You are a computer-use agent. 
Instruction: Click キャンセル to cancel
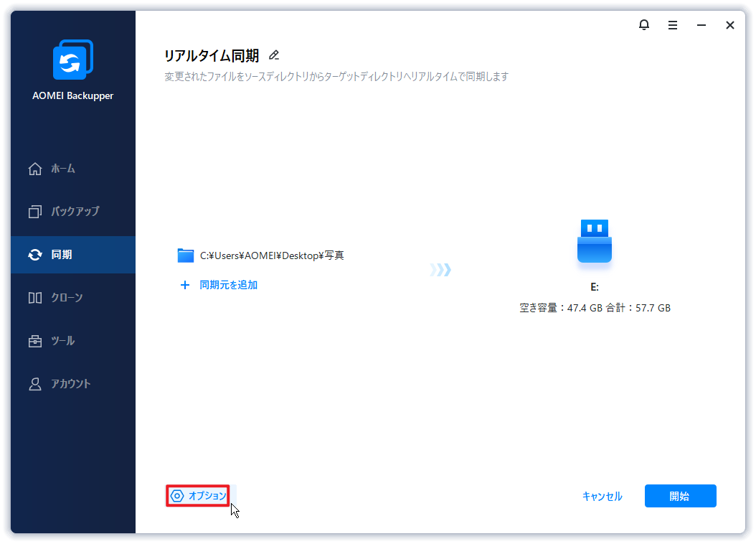tap(603, 496)
